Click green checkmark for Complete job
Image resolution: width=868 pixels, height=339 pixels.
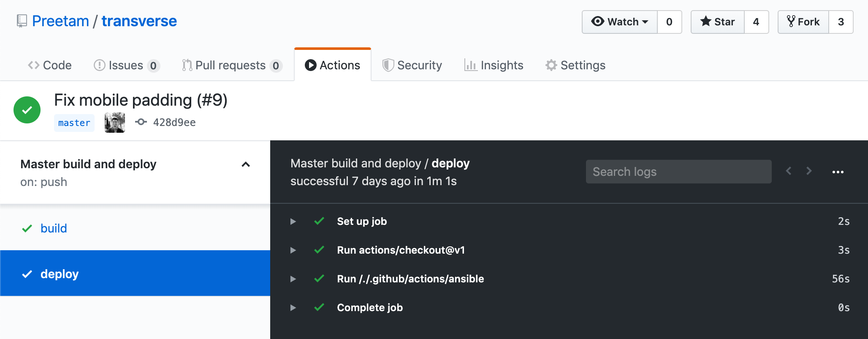coord(319,307)
